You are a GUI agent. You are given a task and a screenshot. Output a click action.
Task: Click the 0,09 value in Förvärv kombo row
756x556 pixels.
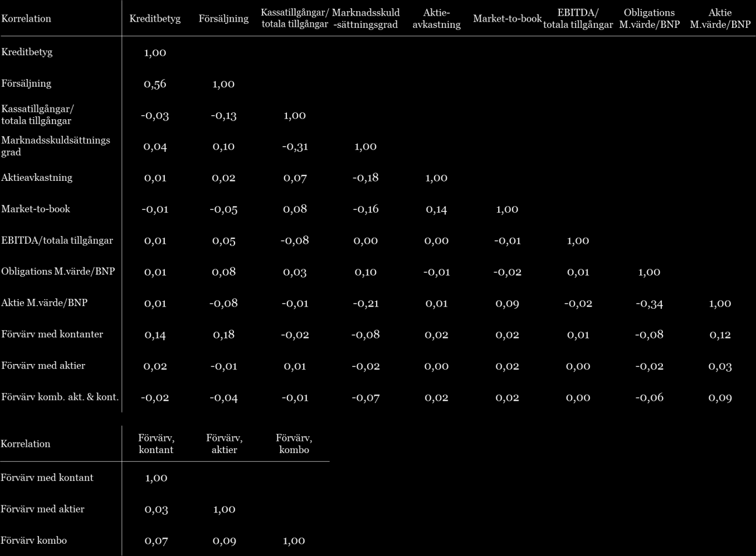[224, 541]
